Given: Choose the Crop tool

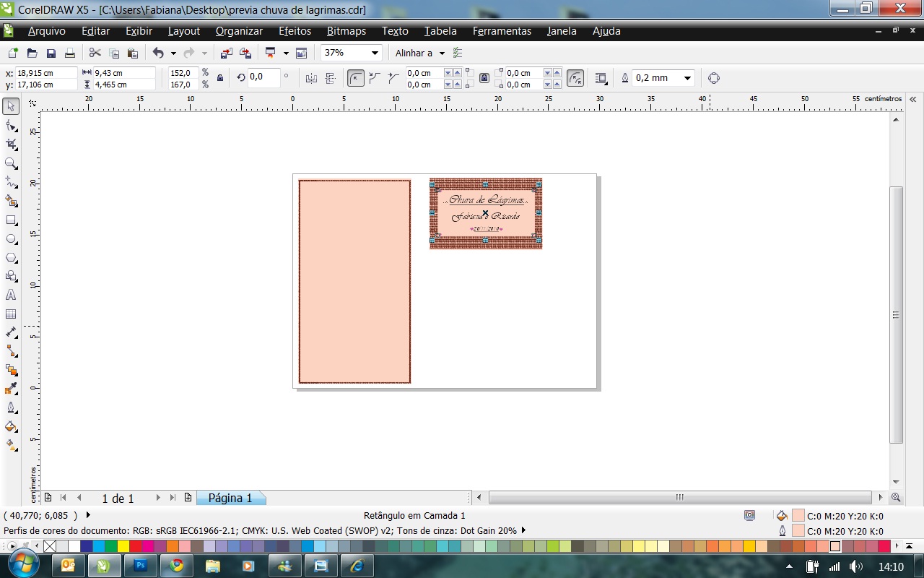Looking at the screenshot, I should (11, 144).
